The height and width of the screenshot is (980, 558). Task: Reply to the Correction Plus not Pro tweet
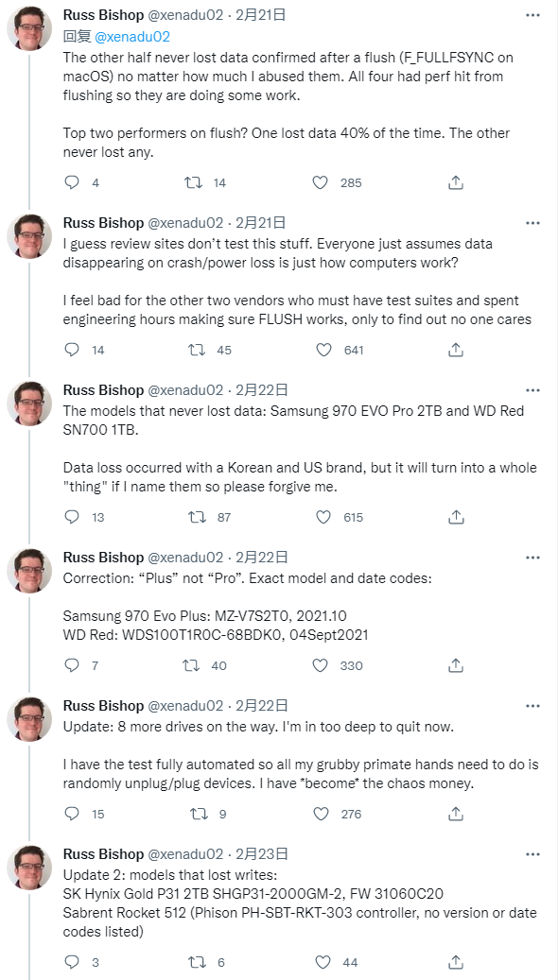pos(73,665)
